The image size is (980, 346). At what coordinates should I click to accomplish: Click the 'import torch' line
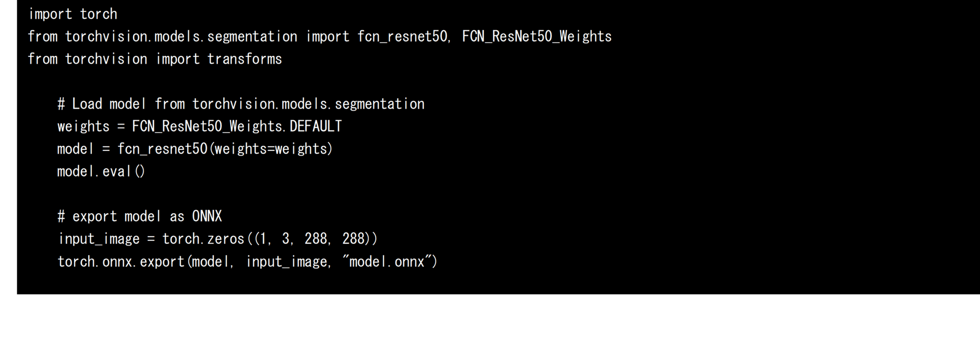tap(73, 14)
